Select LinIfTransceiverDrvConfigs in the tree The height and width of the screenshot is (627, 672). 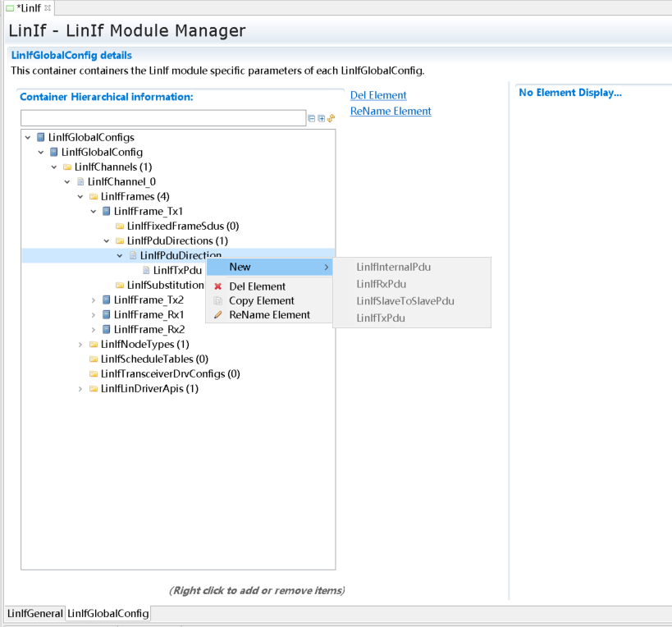coord(170,373)
